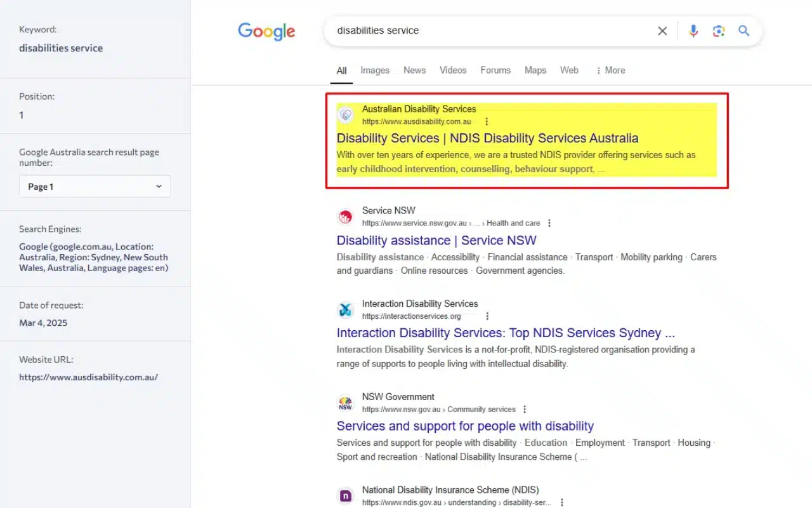This screenshot has height=508, width=812.
Task: Switch to the News tab
Action: pos(414,70)
